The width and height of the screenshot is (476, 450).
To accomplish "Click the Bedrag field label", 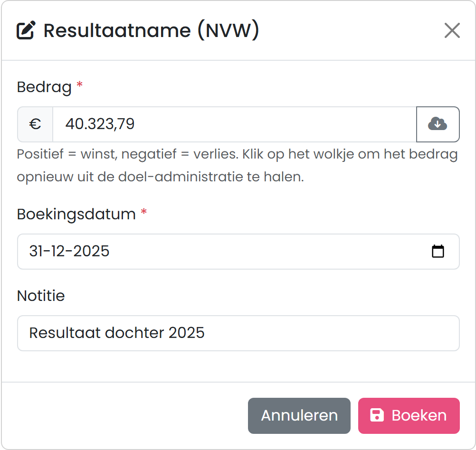I will [44, 87].
